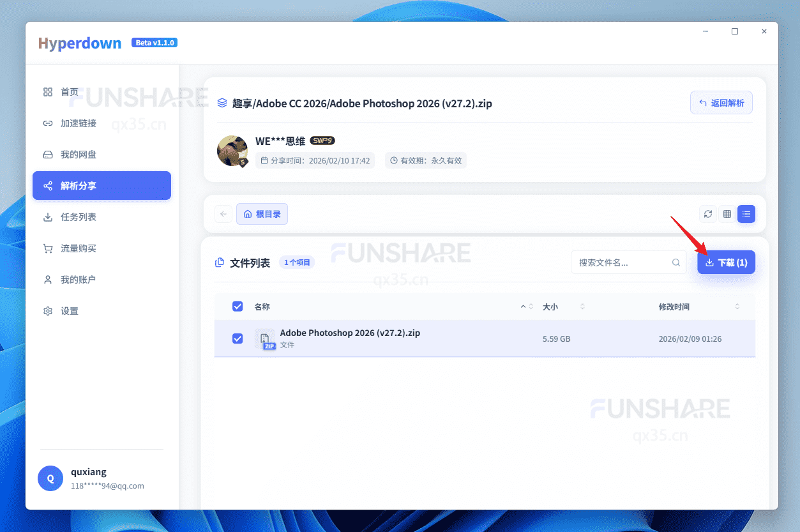800x532 pixels.
Task: Uncheck the select-all checkbox in the header
Action: (238, 307)
